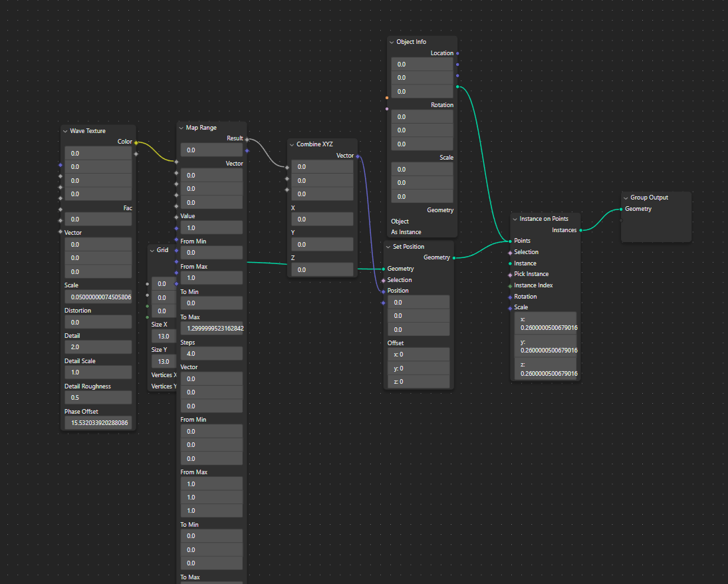Click the Instances output socket on Instance on Points
Screen dimensions: 728x584
coord(581,229)
